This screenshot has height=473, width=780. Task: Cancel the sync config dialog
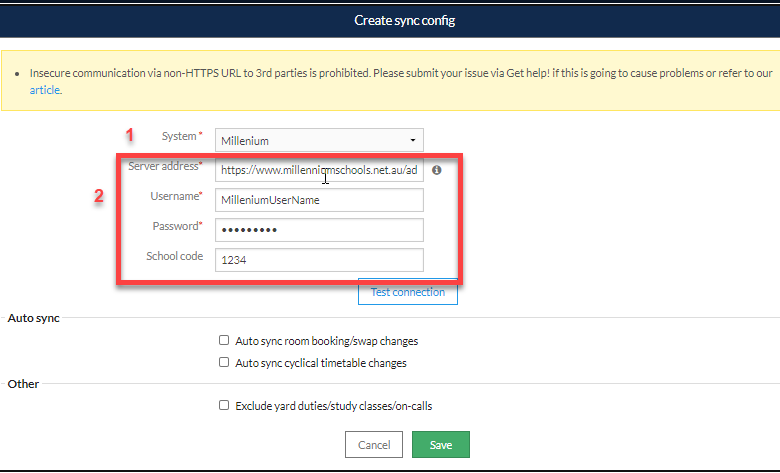[x=374, y=445]
